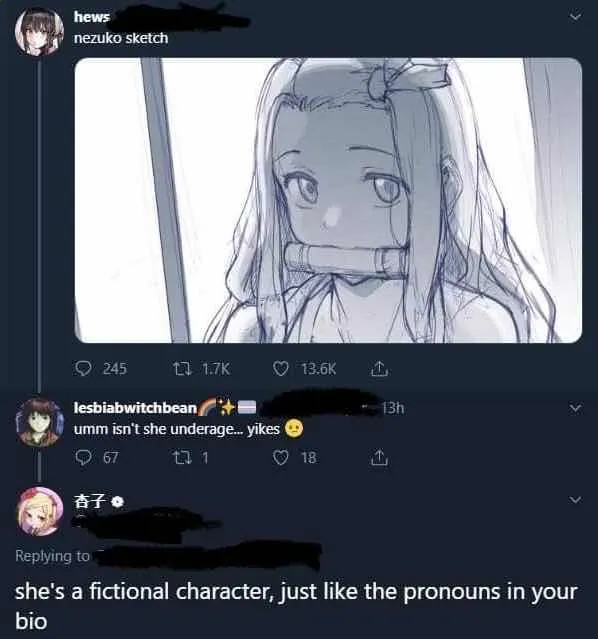Share the nezuko sketch tweet
Viewport: 598px width, 639px height.
(379, 368)
